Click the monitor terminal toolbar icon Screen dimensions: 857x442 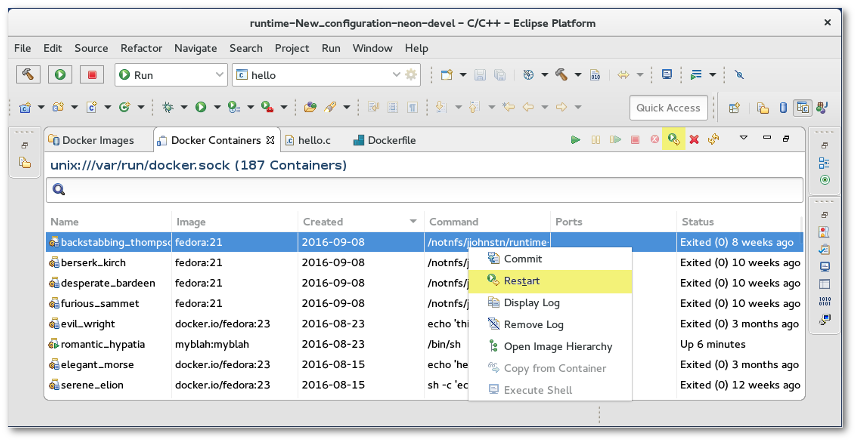click(x=666, y=74)
